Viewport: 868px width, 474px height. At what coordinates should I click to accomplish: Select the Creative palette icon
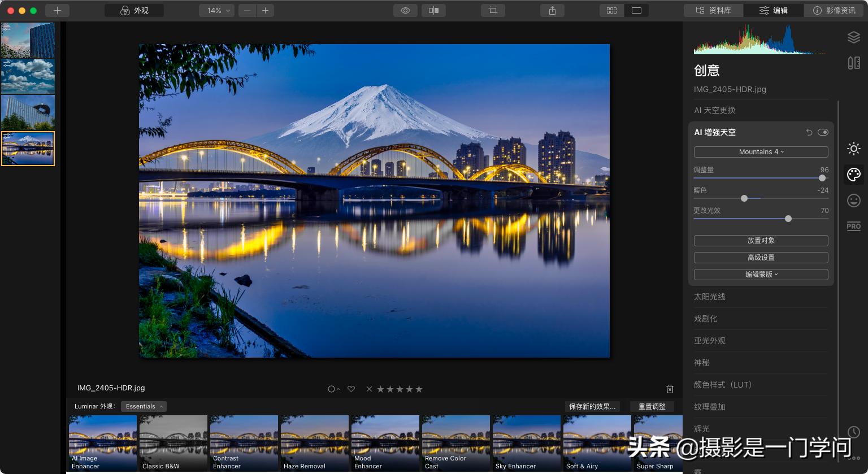pyautogui.click(x=853, y=174)
